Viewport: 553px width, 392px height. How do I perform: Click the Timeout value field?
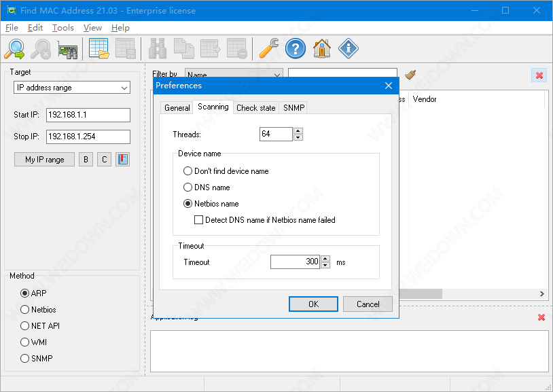click(296, 262)
